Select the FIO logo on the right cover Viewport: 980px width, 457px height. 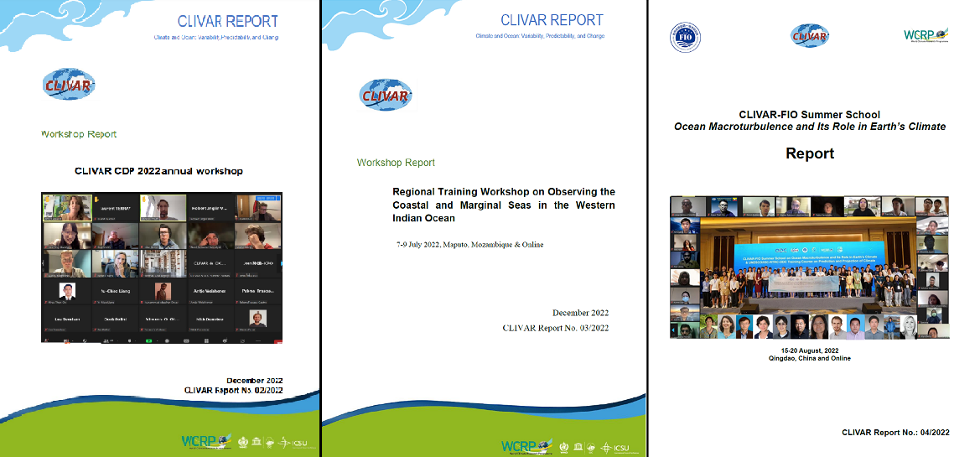point(686,37)
